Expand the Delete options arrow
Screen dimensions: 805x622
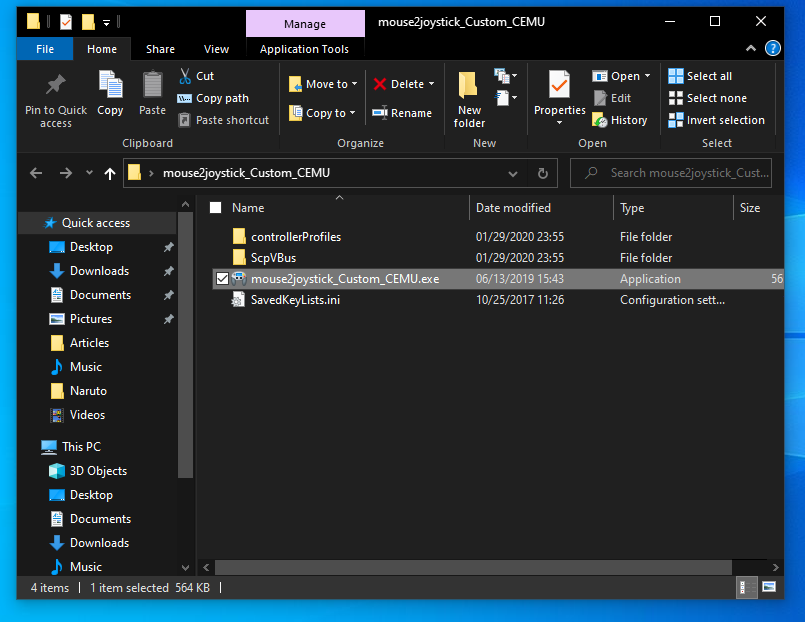click(x=432, y=84)
